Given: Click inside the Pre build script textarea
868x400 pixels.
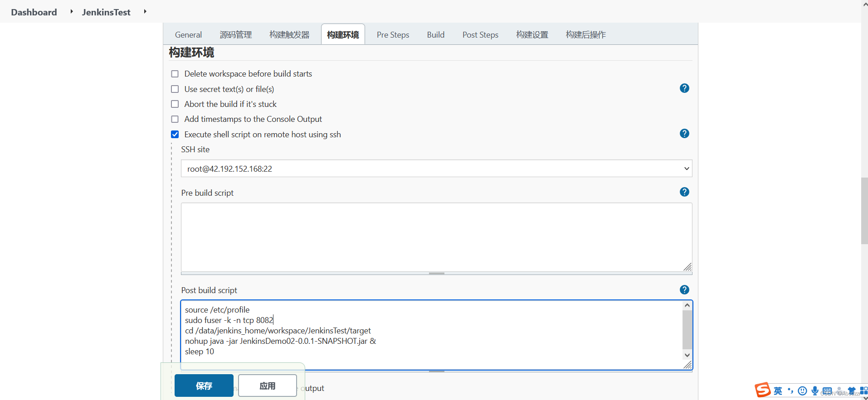Looking at the screenshot, I should [x=436, y=237].
